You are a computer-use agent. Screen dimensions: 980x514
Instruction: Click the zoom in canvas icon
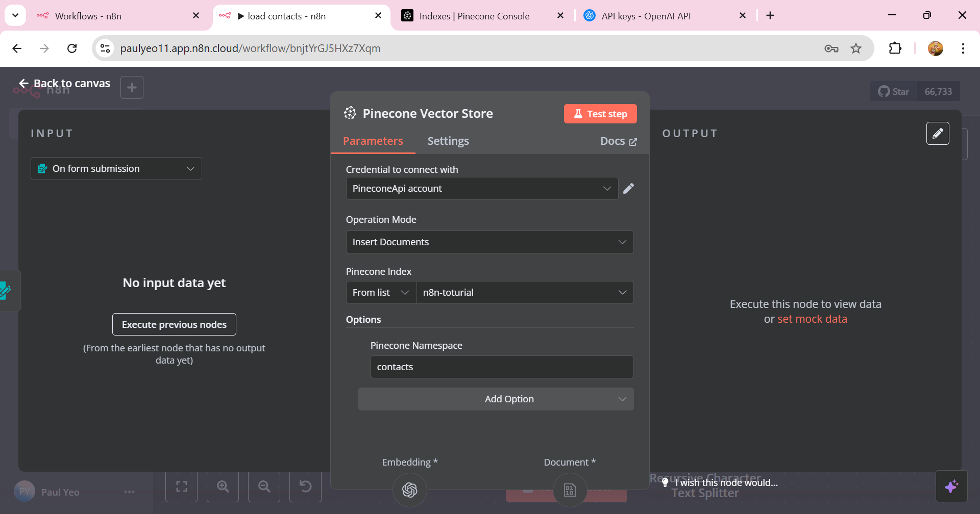click(x=223, y=486)
